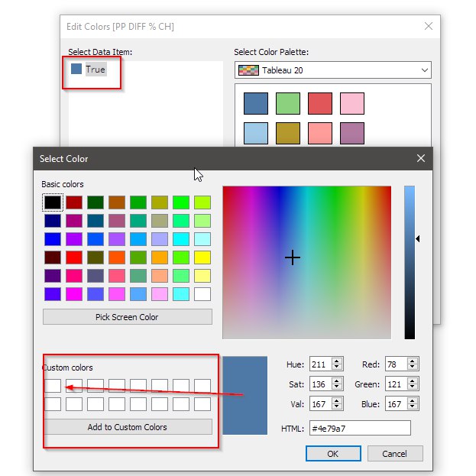This screenshot has height=476, width=476.
Task: Click the Sat value field
Action: [x=320, y=384]
